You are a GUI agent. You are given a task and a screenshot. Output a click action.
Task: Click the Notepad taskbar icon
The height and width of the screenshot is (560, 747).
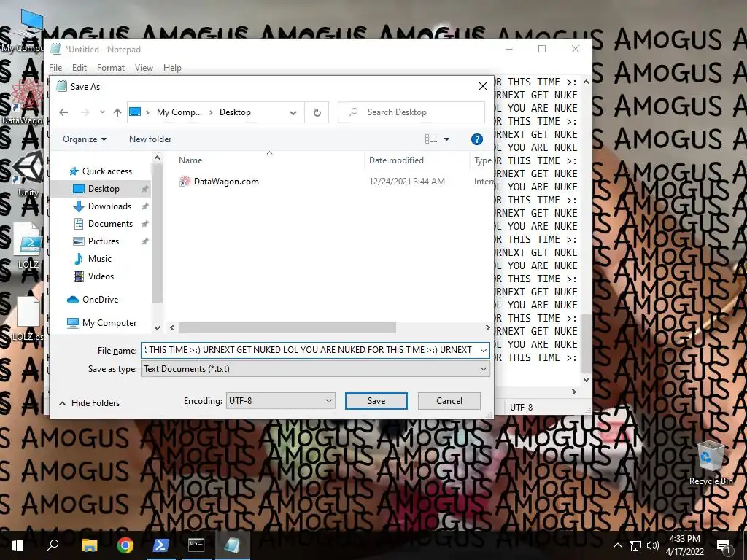pyautogui.click(x=232, y=545)
